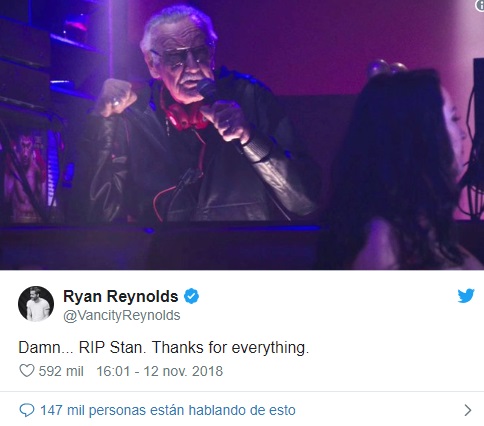Like the tweet with the heart icon
The width and height of the screenshot is (484, 426).
tap(27, 371)
